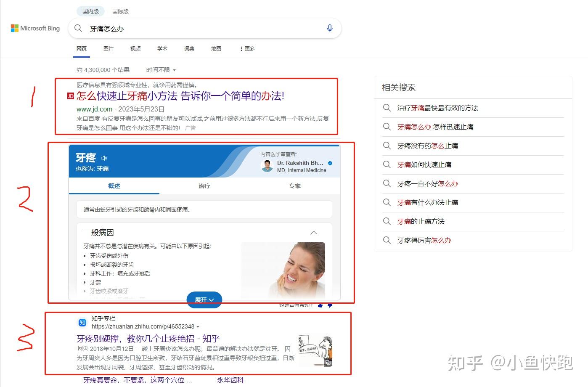Viewport: 588px width, 387px height.
Task: Click the cartoon thumbnail in Zhihu result
Action: coord(315,350)
